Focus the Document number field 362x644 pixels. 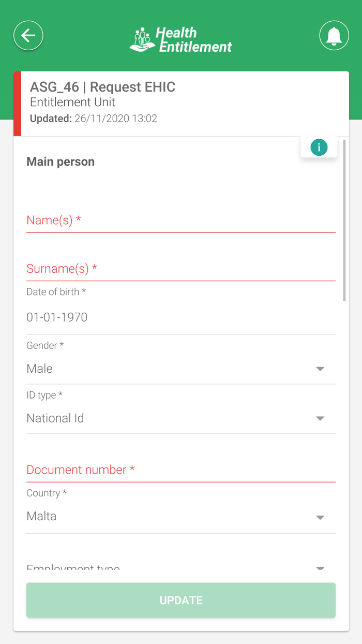point(181,470)
